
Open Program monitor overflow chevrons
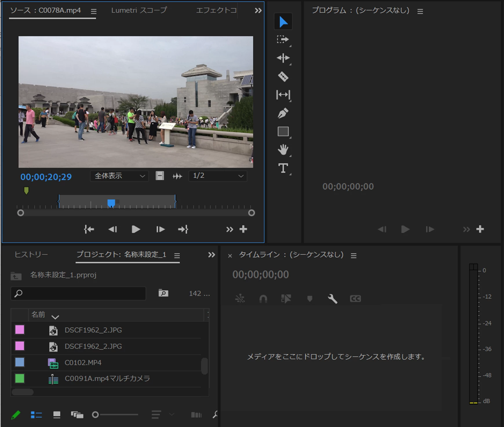tap(466, 230)
